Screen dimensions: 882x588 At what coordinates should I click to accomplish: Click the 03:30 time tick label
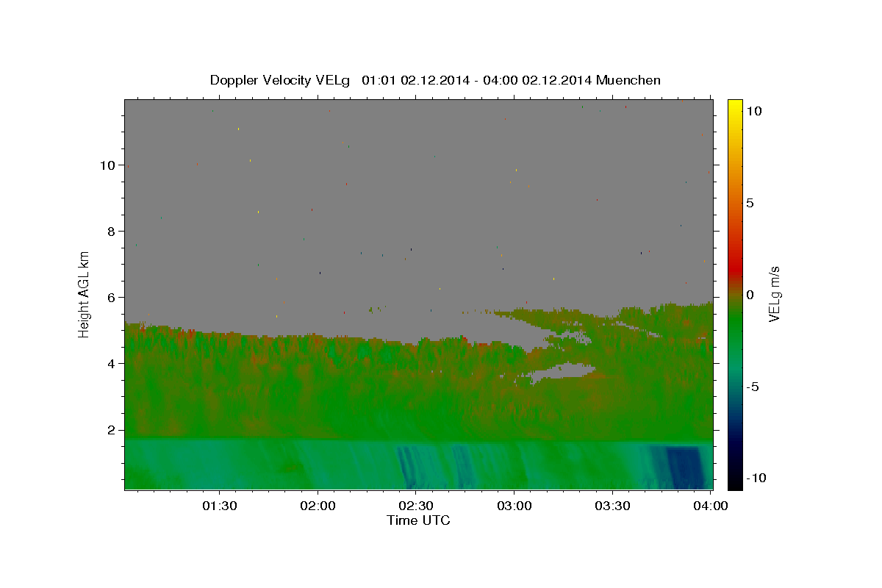612,506
